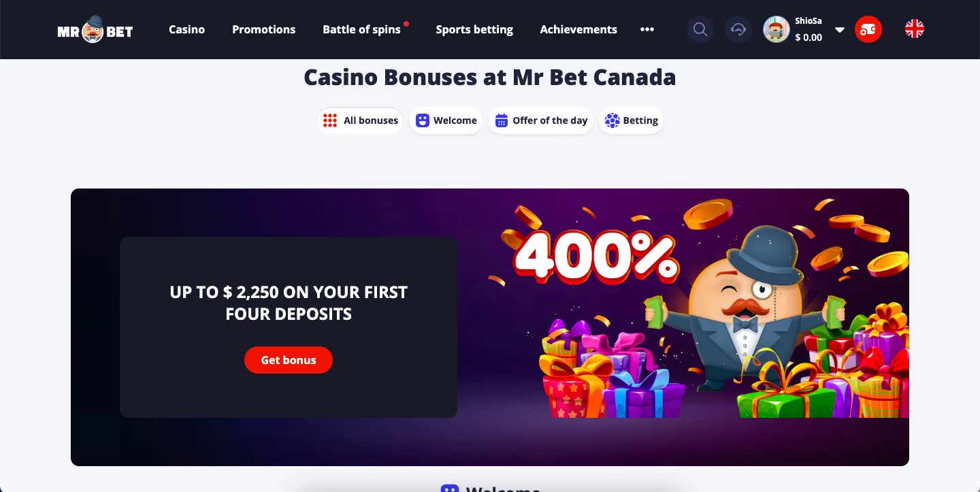Open Sports betting link
The width and height of the screenshot is (980, 492).
(474, 29)
